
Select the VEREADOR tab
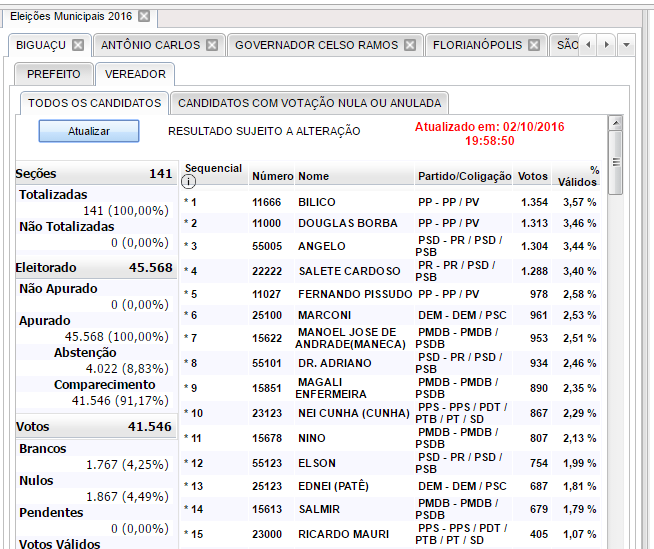[136, 74]
